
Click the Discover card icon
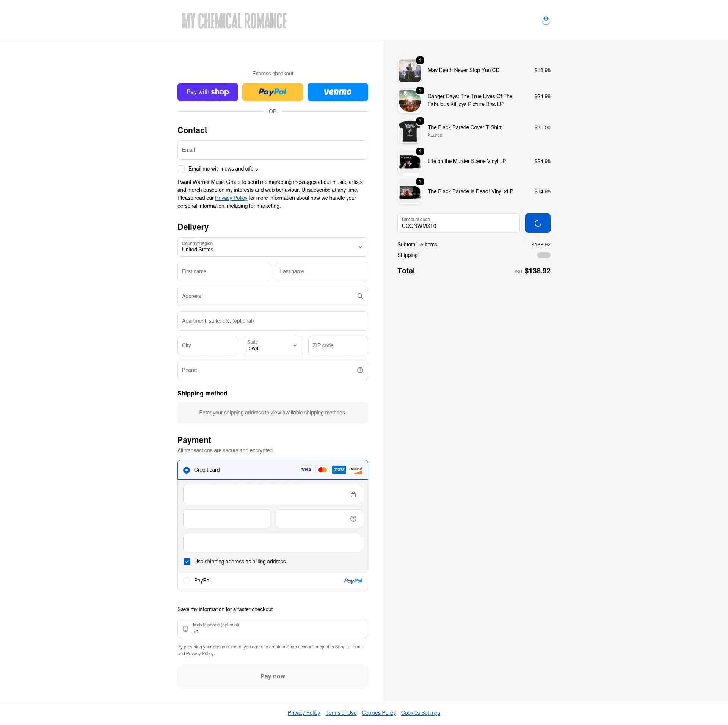(x=355, y=470)
